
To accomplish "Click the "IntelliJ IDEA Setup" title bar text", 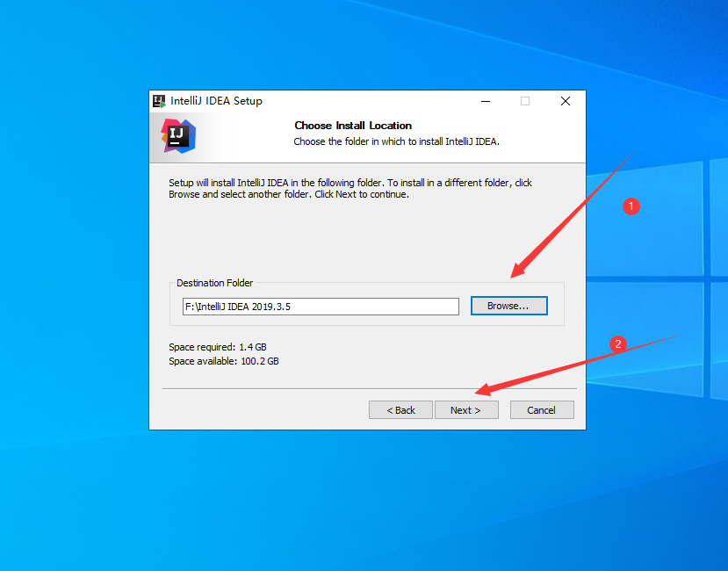I will [x=216, y=101].
